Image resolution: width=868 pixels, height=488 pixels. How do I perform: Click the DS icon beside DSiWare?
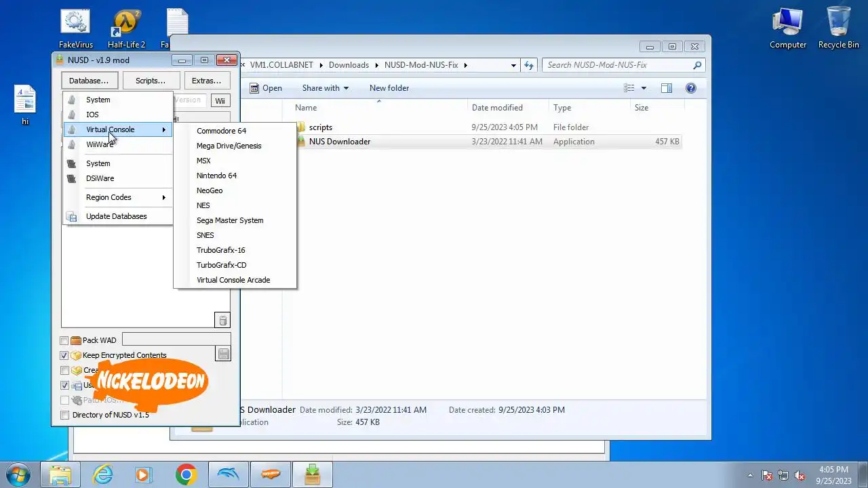pos(72,178)
